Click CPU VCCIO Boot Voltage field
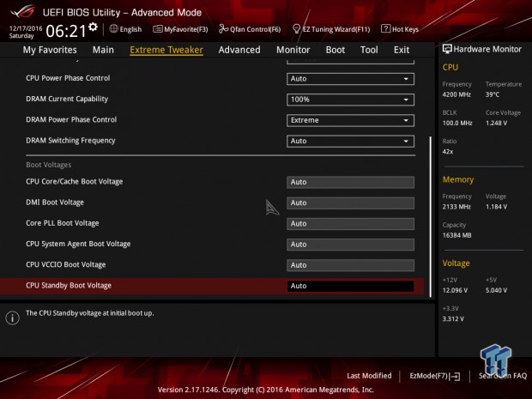 pyautogui.click(x=350, y=265)
